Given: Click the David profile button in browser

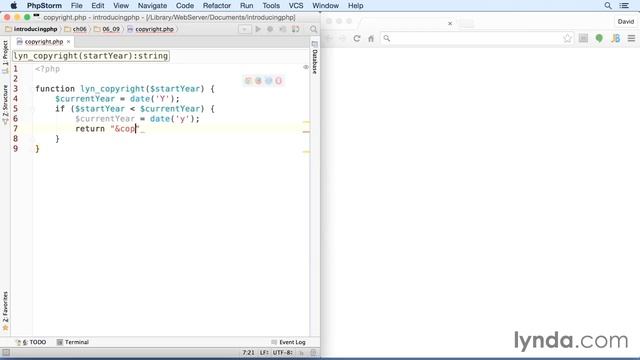Looking at the screenshot, I should point(625,22).
